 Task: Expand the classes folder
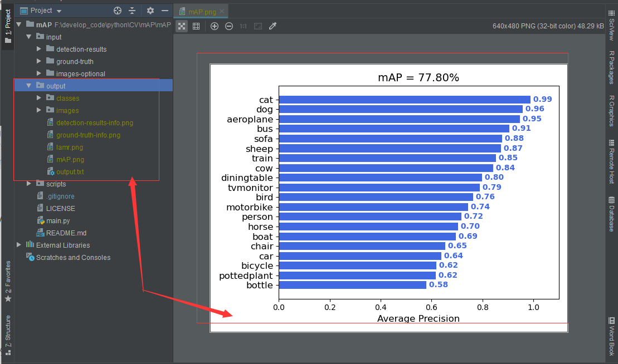(x=38, y=97)
